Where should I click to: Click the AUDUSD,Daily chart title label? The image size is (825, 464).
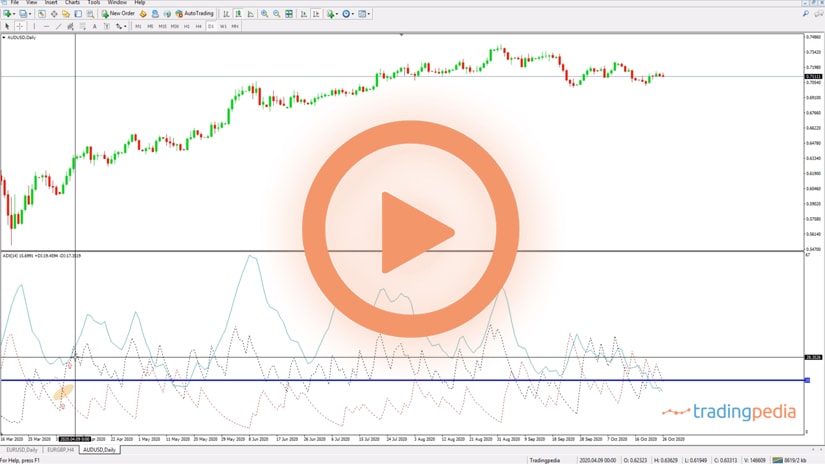21,37
